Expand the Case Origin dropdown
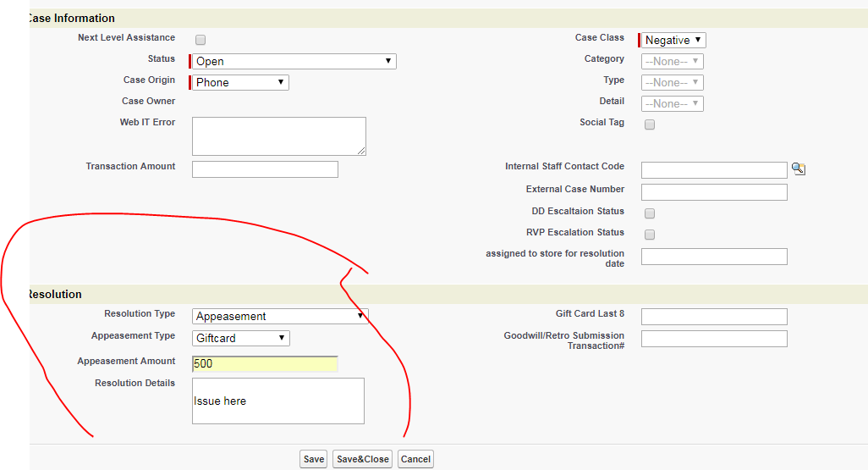868x470 pixels. tap(240, 82)
